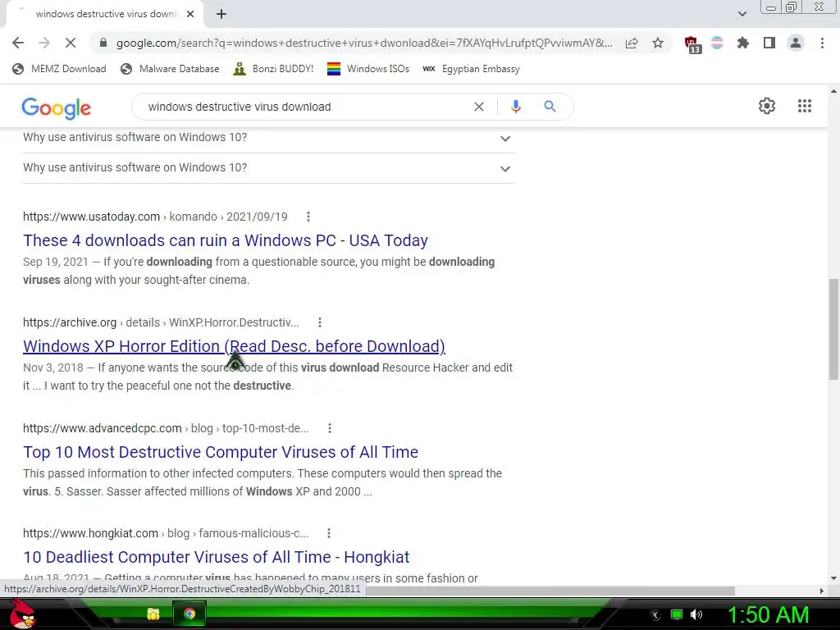
Task: Open 'Top 10 Most Destructive Computer Viruses'
Action: point(221,452)
